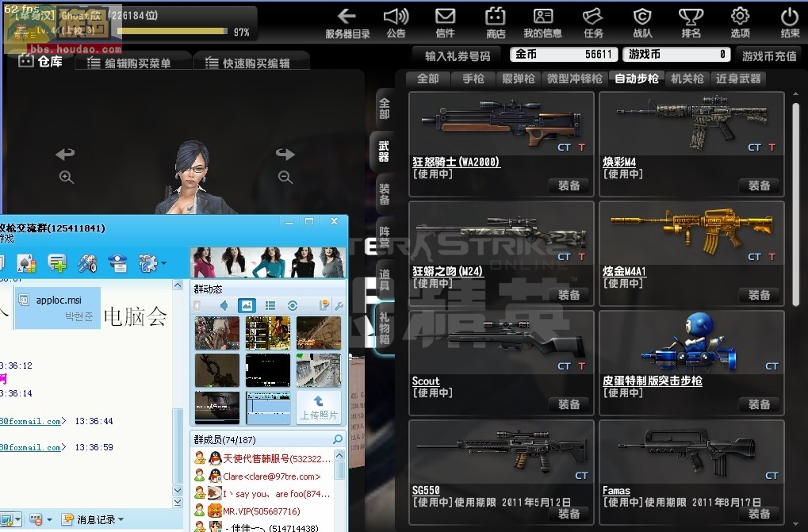Go back to the server list (服务器目录)
The width and height of the screenshot is (808, 532).
point(347,23)
